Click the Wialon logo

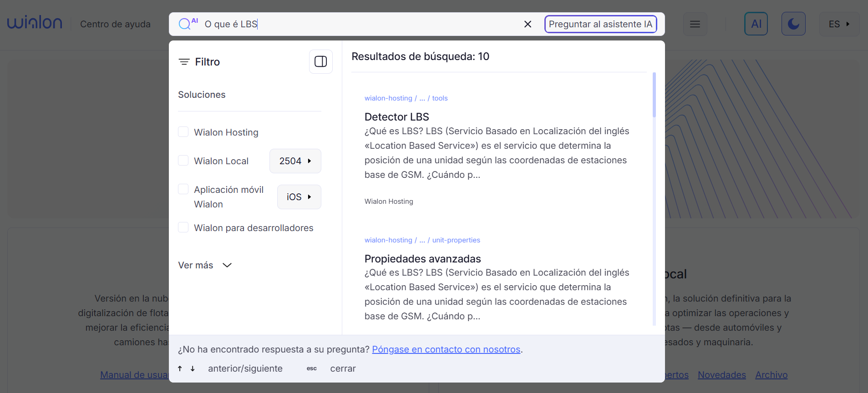point(35,23)
